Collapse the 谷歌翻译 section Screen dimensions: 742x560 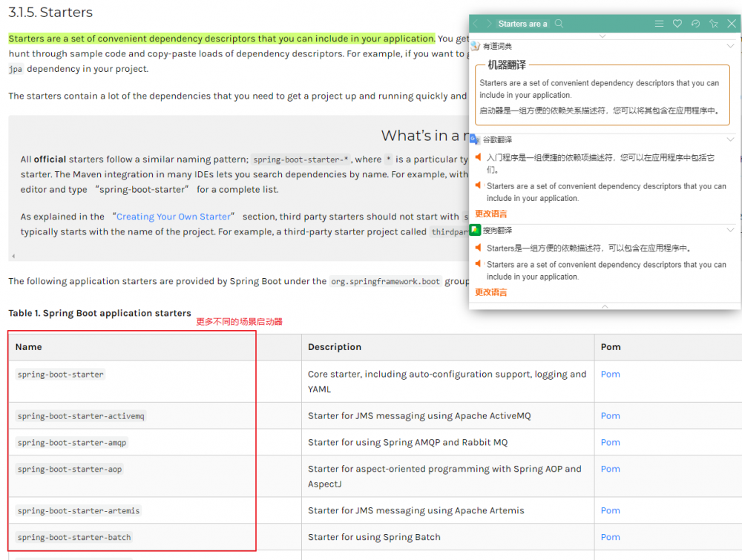[x=730, y=139]
